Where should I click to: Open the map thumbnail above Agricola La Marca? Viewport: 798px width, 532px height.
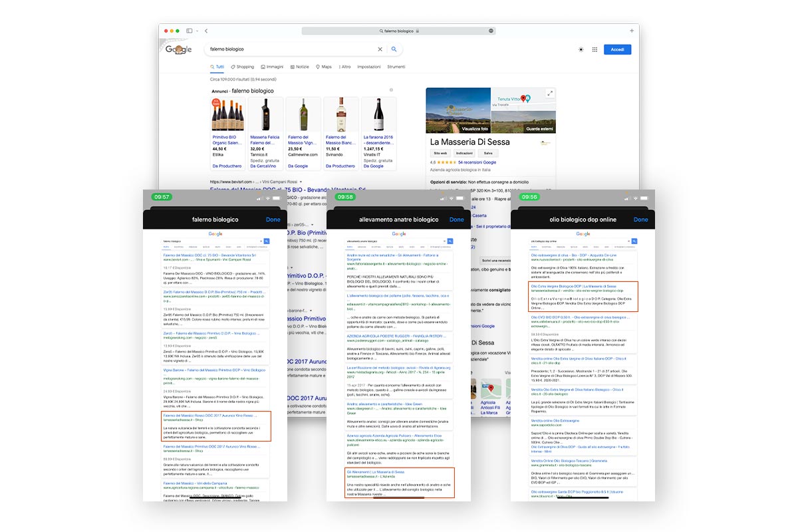(x=490, y=388)
